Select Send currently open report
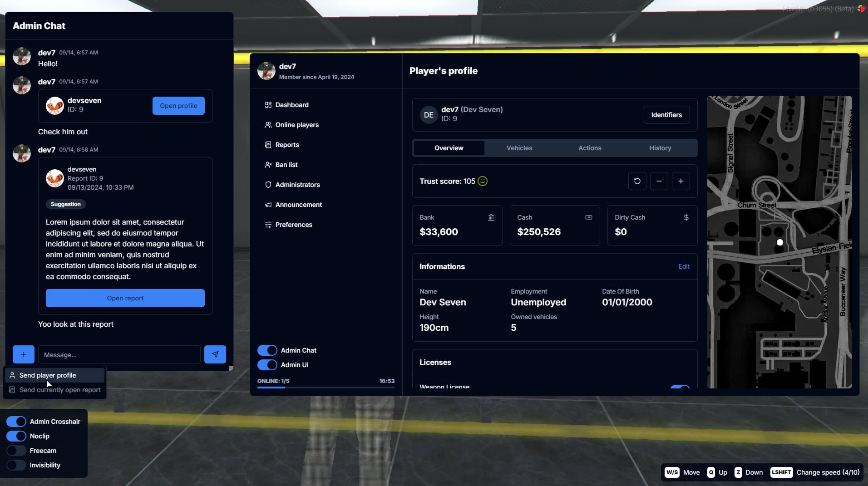The width and height of the screenshot is (868, 486). click(x=59, y=390)
